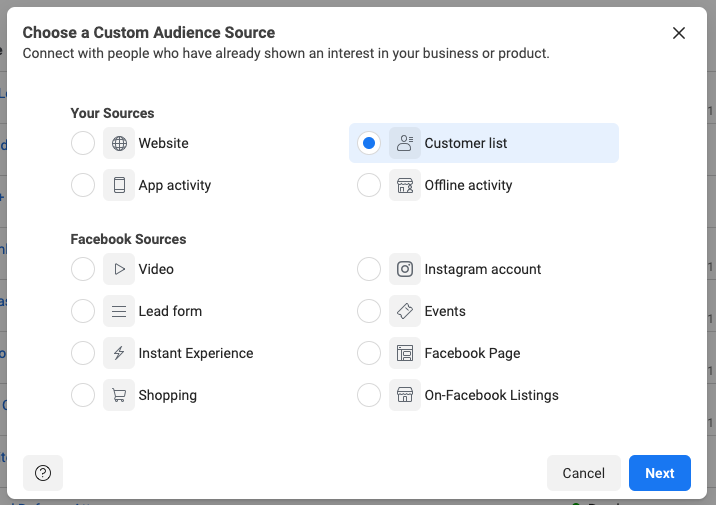Click the Shopping cart icon
This screenshot has width=716, height=505.
119,395
